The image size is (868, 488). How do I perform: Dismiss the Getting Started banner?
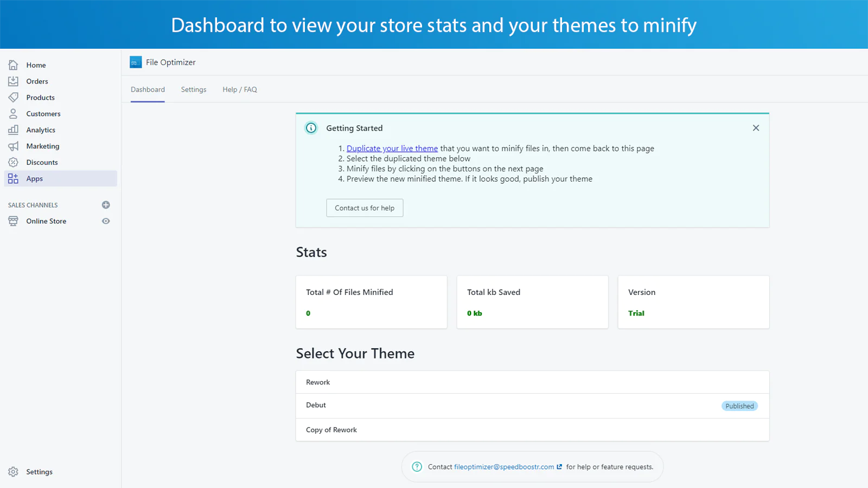tap(756, 128)
